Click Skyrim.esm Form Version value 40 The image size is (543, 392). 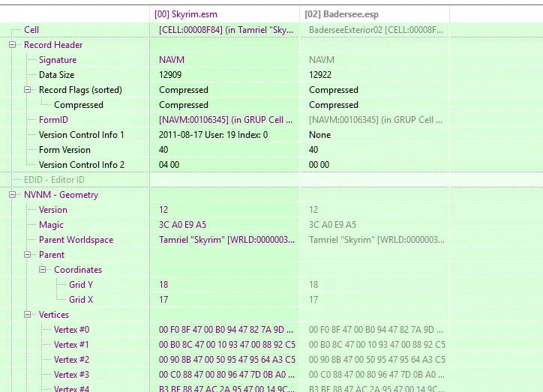tap(163, 150)
